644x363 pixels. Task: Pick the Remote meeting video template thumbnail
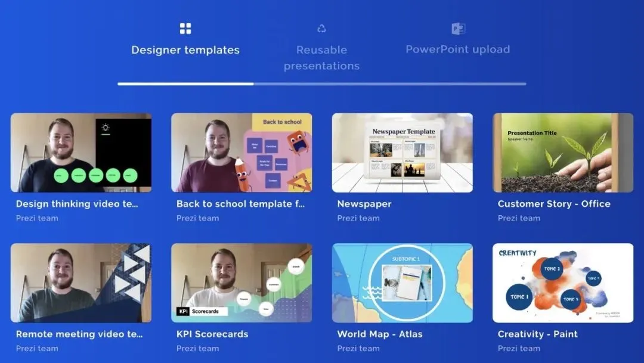81,283
